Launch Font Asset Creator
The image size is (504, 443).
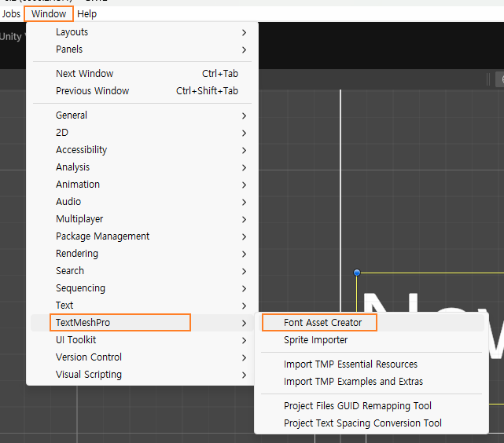(x=372, y=323)
